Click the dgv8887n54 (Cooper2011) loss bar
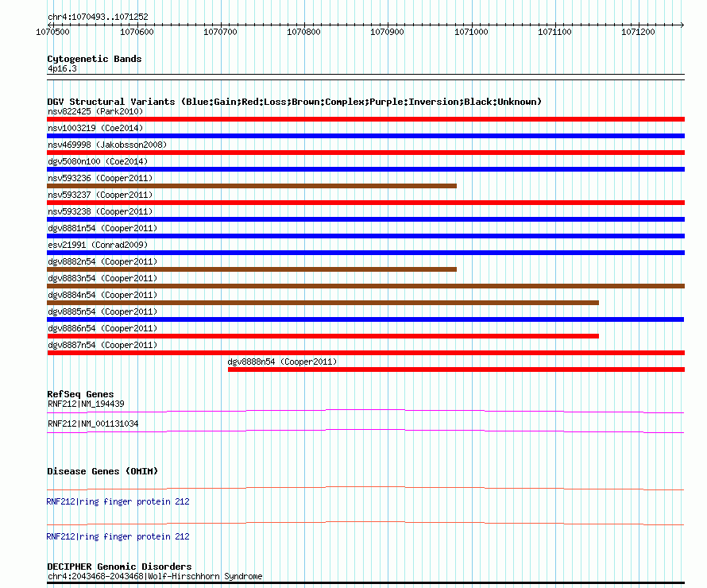 pos(365,353)
